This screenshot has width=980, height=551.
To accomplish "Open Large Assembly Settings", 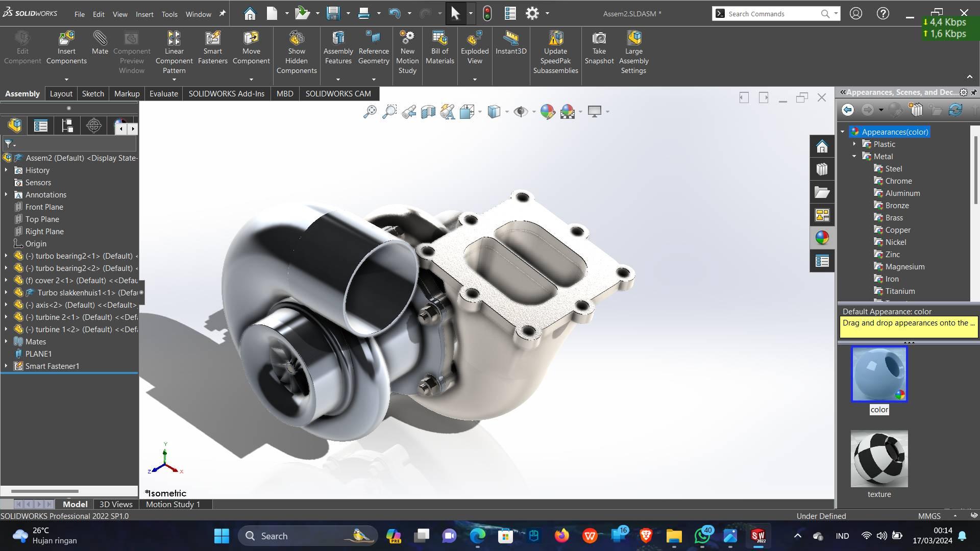I will (634, 52).
